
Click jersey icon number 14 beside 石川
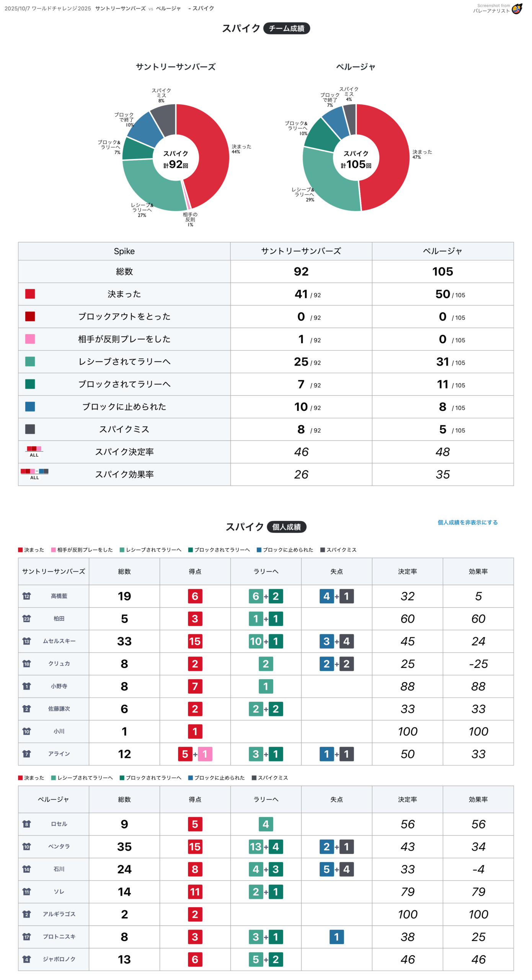pyautogui.click(x=26, y=869)
